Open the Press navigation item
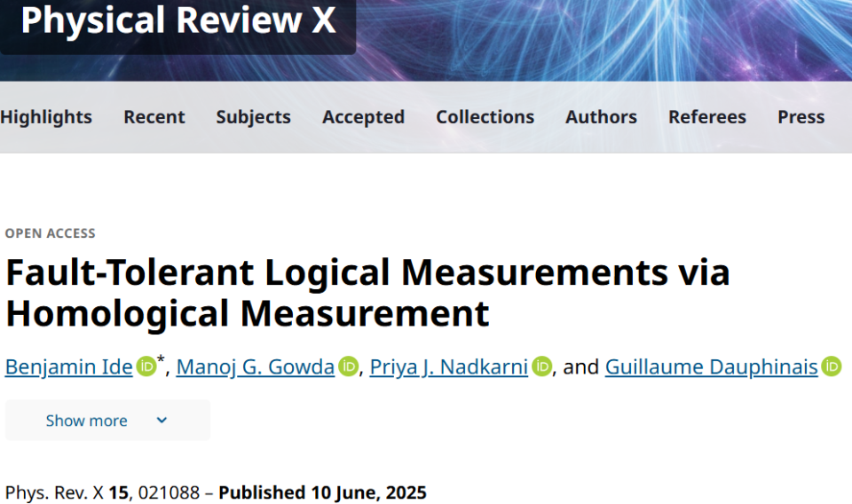Image resolution: width=852 pixels, height=504 pixels. pos(801,117)
